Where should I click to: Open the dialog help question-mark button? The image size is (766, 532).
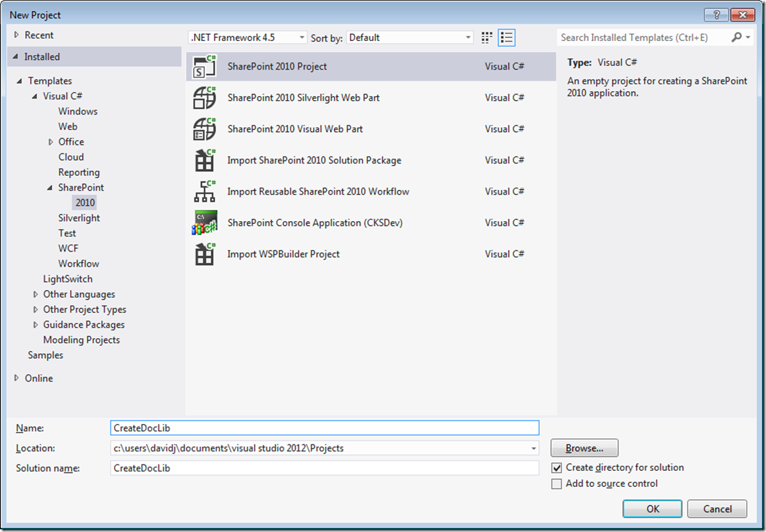click(717, 15)
